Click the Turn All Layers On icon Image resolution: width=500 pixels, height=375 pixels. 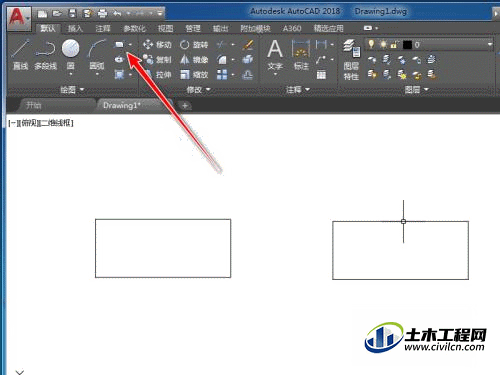point(372,74)
